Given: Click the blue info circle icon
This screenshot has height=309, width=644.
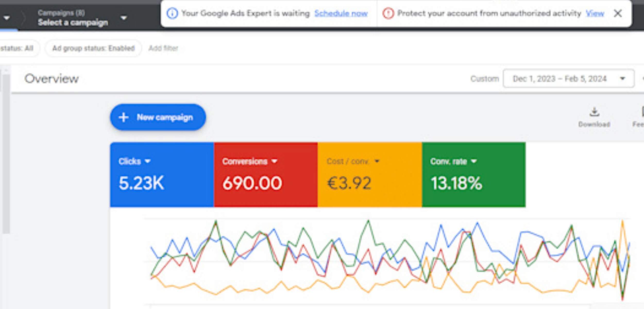Looking at the screenshot, I should pyautogui.click(x=172, y=13).
